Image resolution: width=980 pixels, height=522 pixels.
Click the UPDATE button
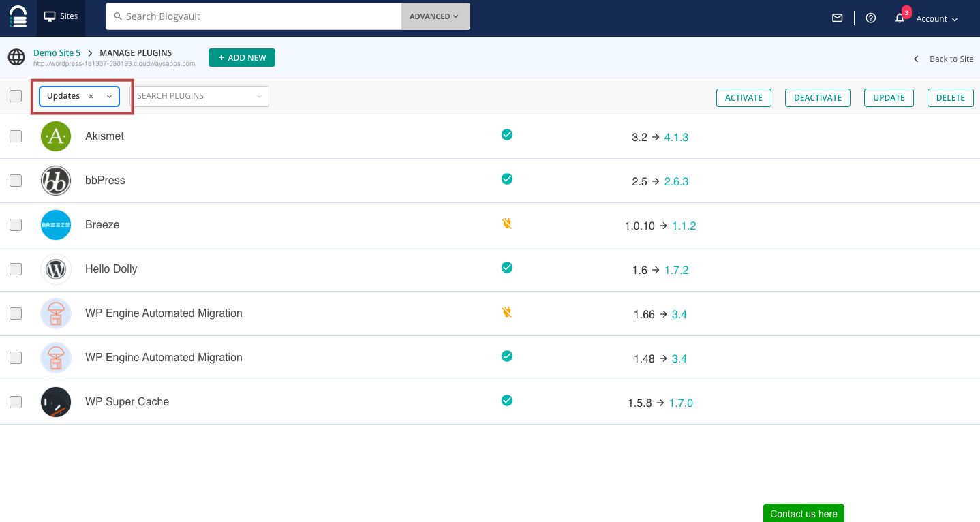pos(889,97)
